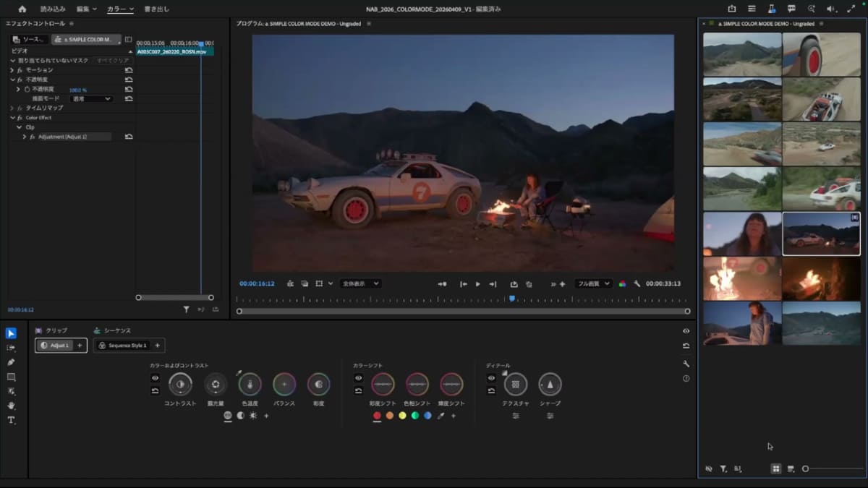Select the Type tool
Screen dimensions: 868x488
[x=11, y=420]
